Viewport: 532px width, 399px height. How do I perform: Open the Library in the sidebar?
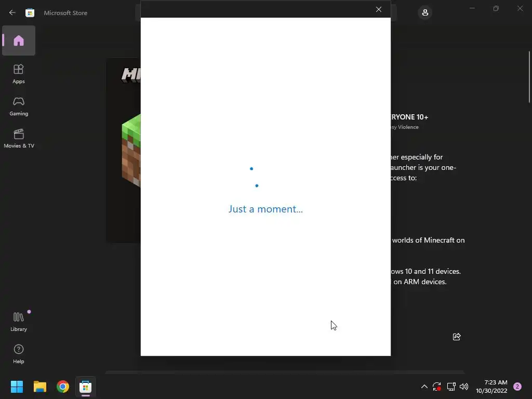[19, 322]
